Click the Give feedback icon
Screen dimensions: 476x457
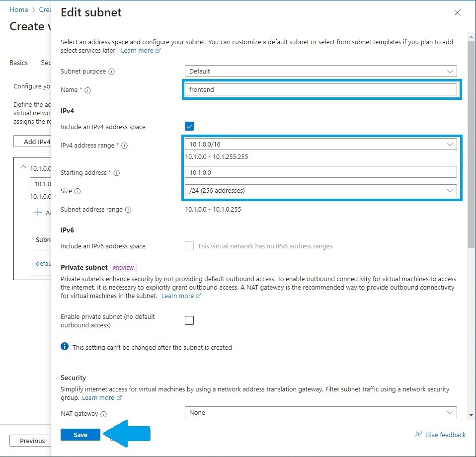[418, 435]
